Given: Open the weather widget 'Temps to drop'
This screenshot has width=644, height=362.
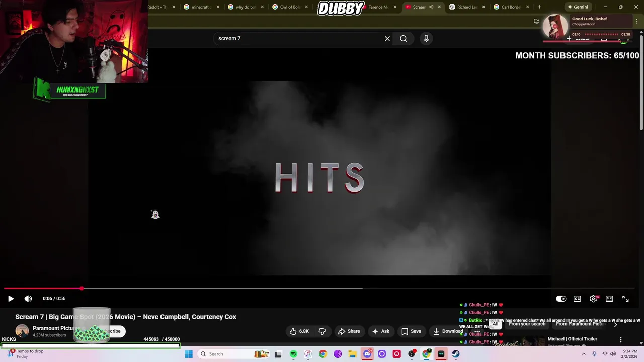Looking at the screenshot, I should point(25,354).
